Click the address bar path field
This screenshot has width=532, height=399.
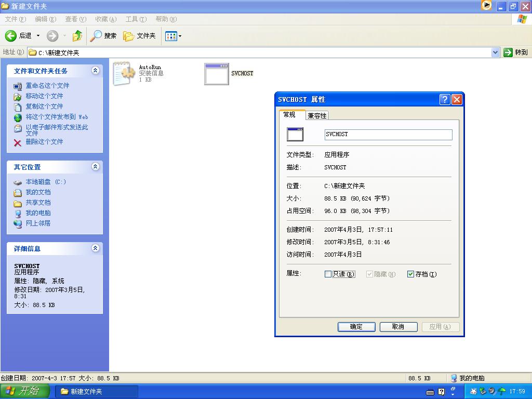[x=260, y=52]
